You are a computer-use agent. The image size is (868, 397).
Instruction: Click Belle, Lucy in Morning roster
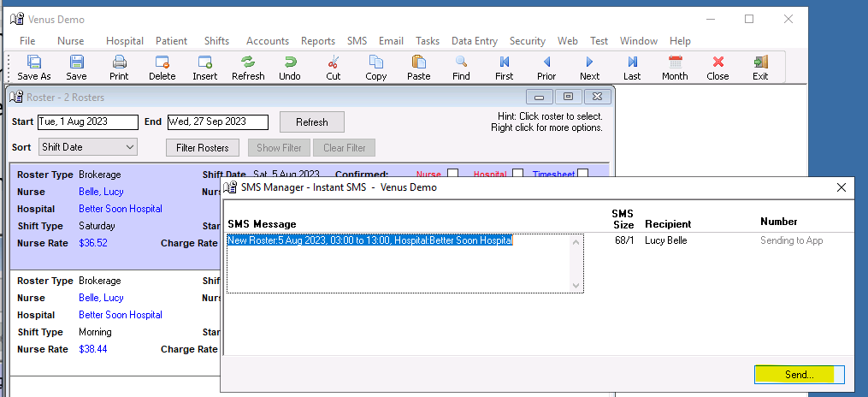point(101,298)
